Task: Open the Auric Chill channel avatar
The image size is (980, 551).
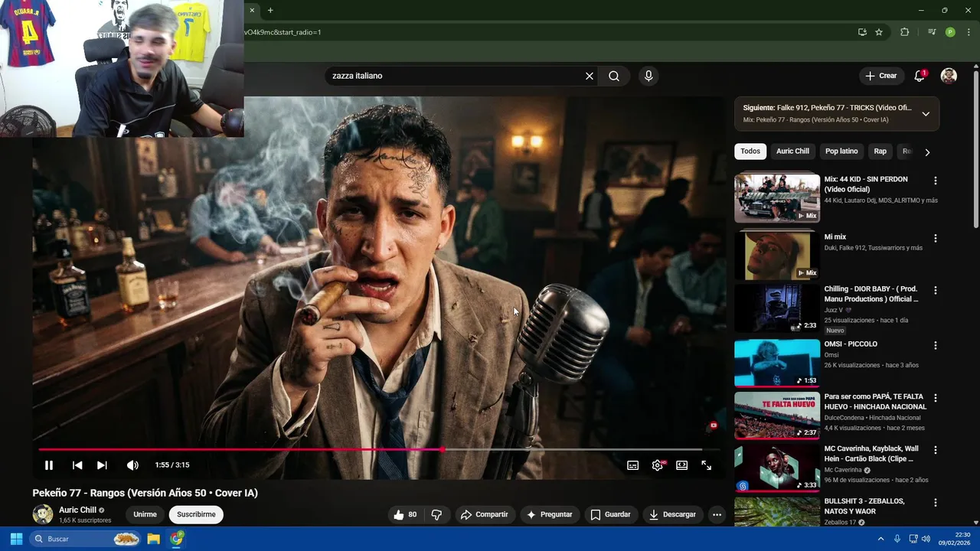Action: [43, 514]
